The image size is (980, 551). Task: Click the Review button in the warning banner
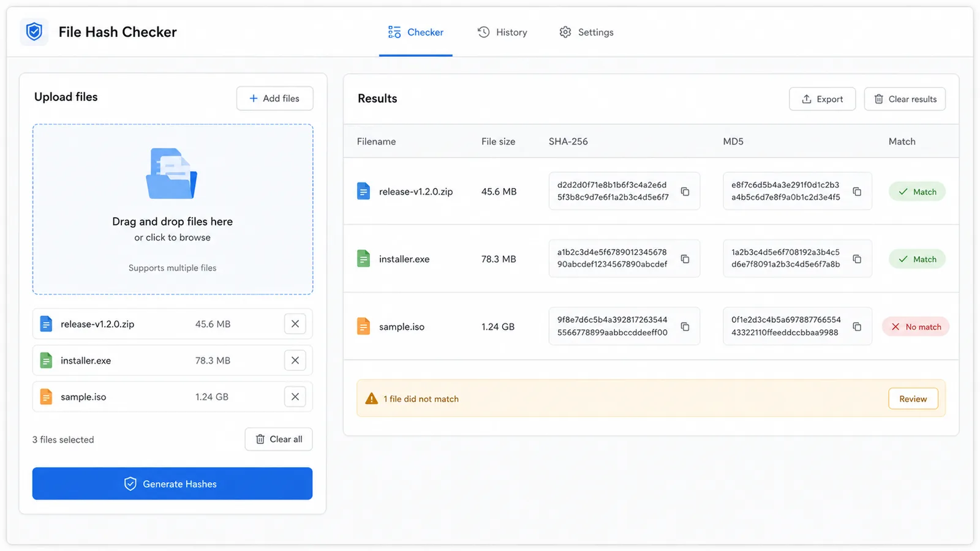[913, 399]
